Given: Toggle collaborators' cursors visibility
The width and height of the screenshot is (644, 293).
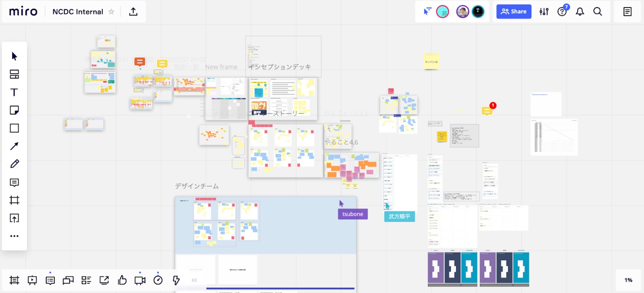Looking at the screenshot, I should 427,11.
